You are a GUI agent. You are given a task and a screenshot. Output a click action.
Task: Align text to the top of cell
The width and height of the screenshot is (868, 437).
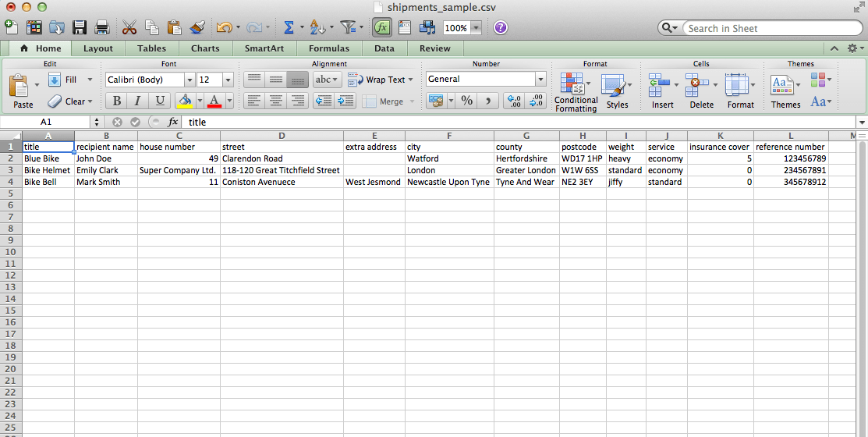[254, 80]
